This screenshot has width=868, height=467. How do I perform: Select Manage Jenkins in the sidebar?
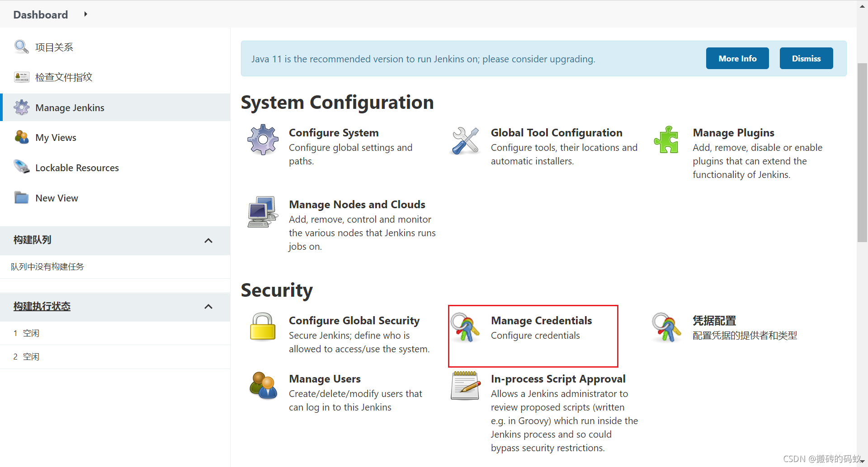tap(115, 107)
